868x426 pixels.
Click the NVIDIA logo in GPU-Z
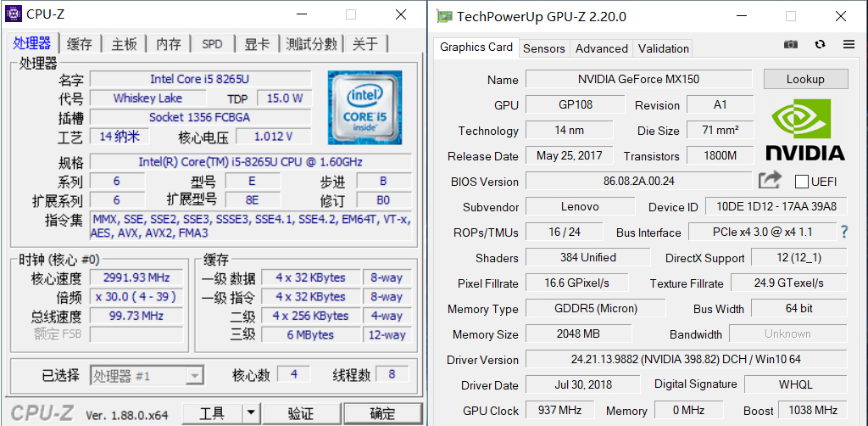tap(805, 130)
